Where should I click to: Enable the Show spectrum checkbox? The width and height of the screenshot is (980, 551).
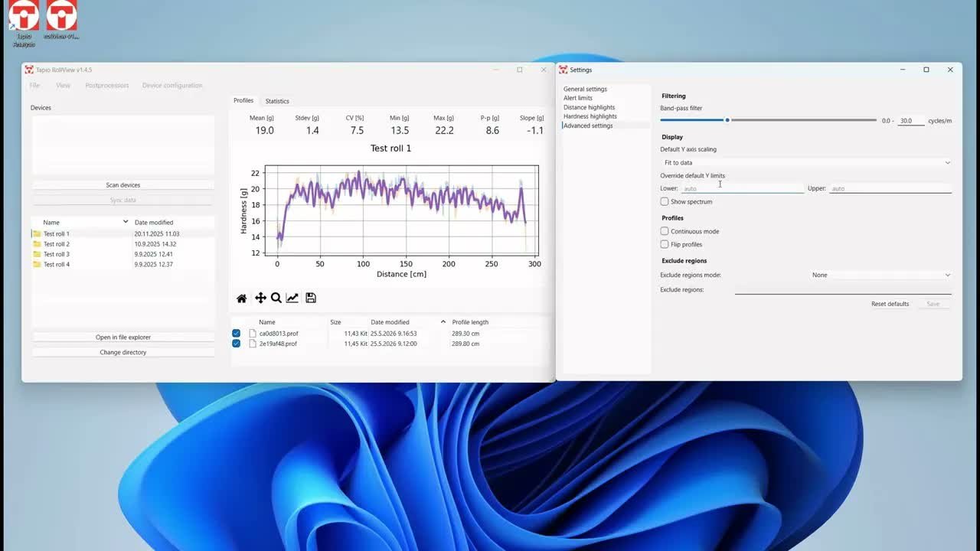point(665,202)
